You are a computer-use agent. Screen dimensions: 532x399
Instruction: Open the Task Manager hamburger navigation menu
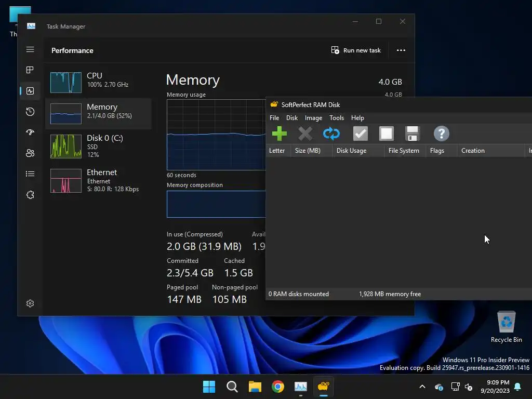(x=30, y=49)
